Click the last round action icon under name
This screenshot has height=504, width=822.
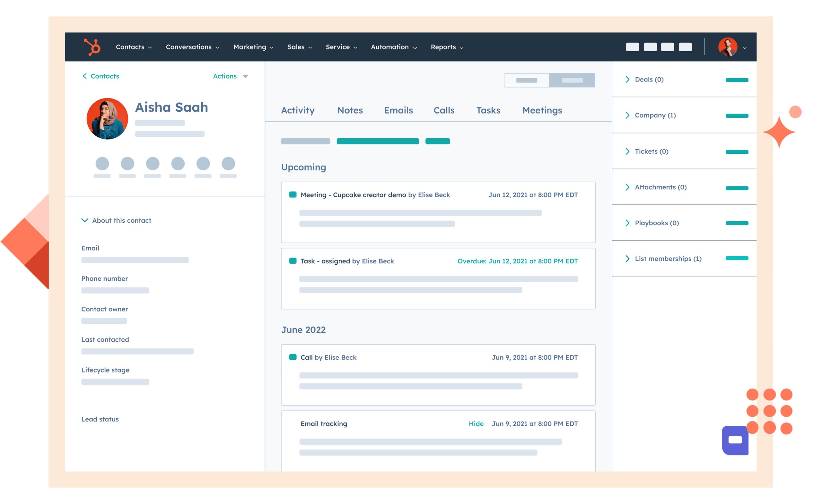point(228,164)
